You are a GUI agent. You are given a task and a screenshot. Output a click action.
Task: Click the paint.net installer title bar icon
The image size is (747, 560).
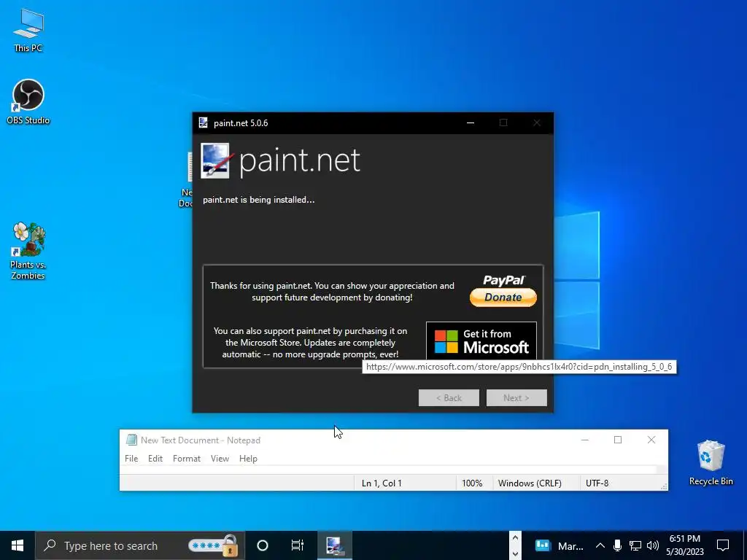click(x=204, y=122)
